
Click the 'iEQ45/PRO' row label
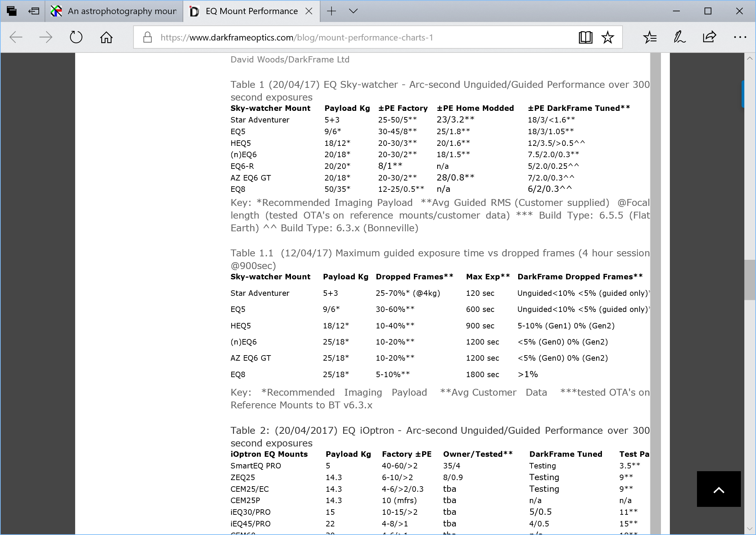[x=251, y=524]
